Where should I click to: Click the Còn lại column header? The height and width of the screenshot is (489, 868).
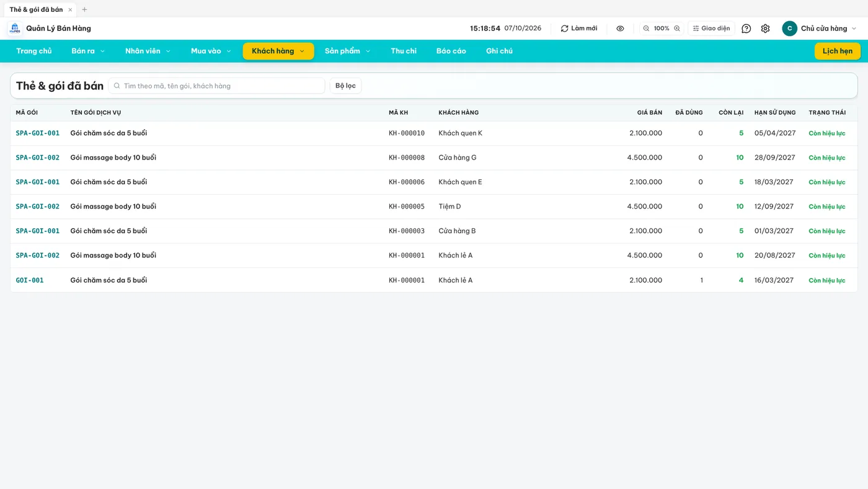click(x=731, y=113)
